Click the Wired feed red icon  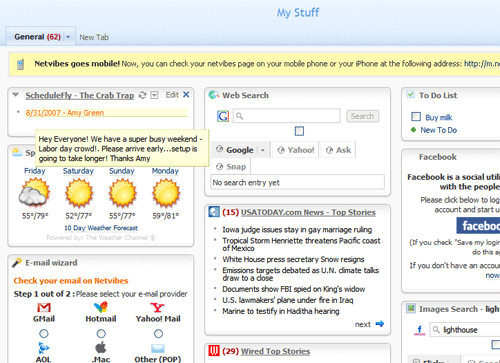214,350
